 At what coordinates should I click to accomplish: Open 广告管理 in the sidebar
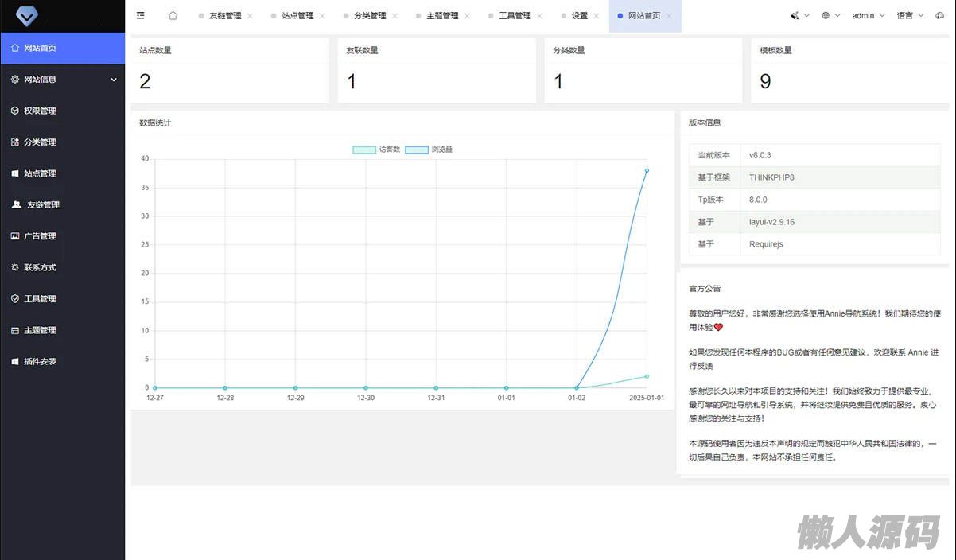40,236
